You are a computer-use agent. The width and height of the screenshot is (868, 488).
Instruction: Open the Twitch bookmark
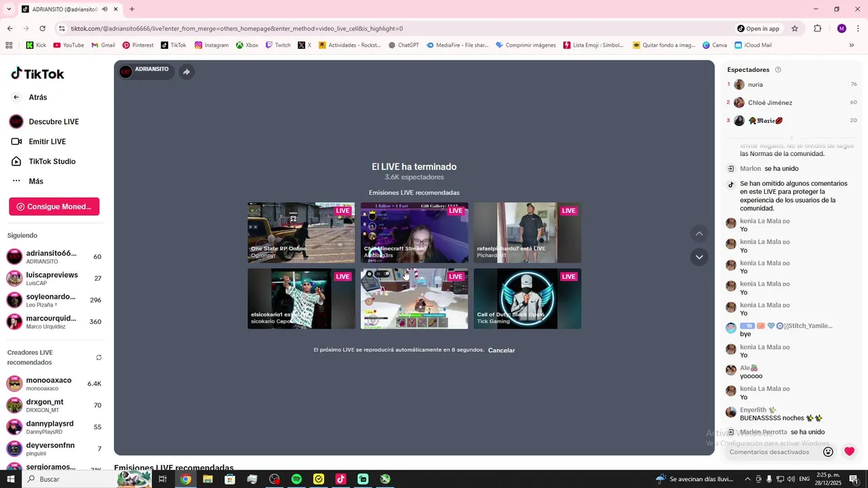coord(278,45)
